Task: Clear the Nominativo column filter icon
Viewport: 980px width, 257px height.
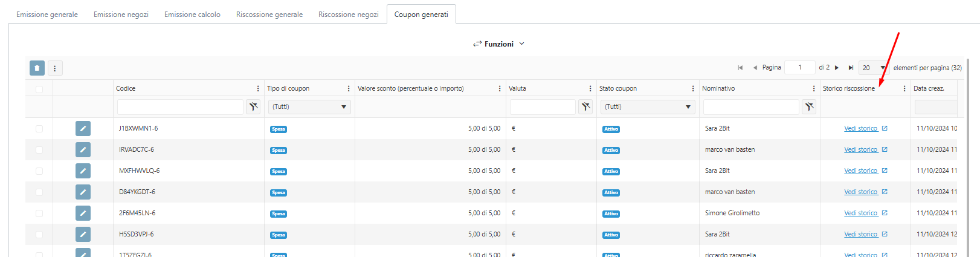Action: click(x=809, y=107)
